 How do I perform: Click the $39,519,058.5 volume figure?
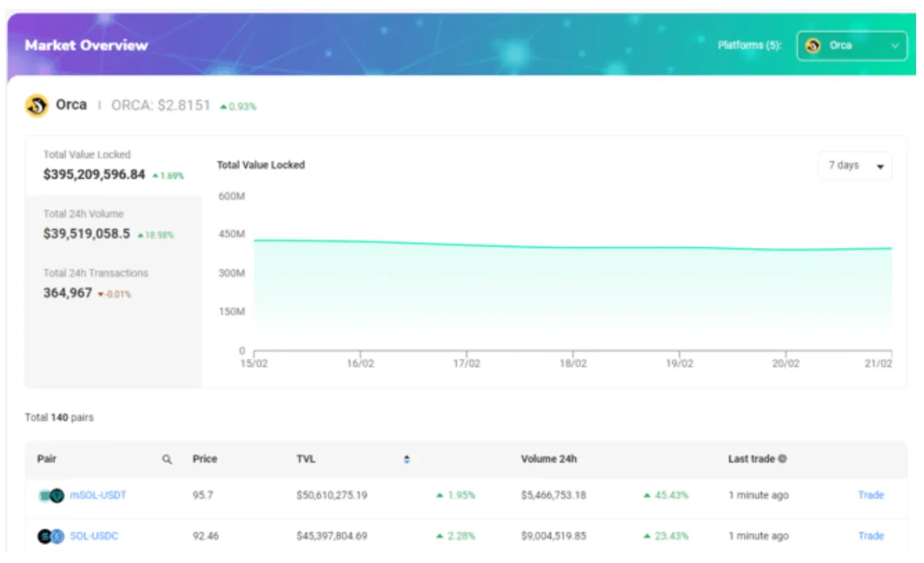(x=87, y=234)
